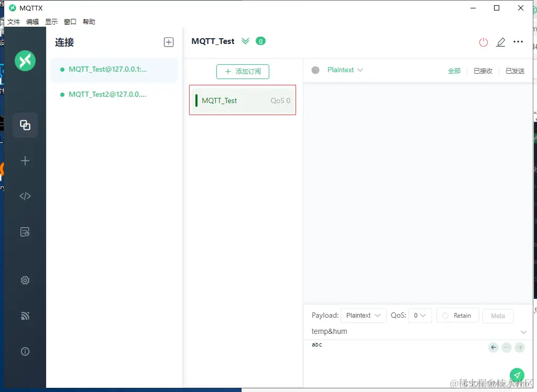Filter to 已发送 messages
This screenshot has width=537, height=392.
(515, 71)
